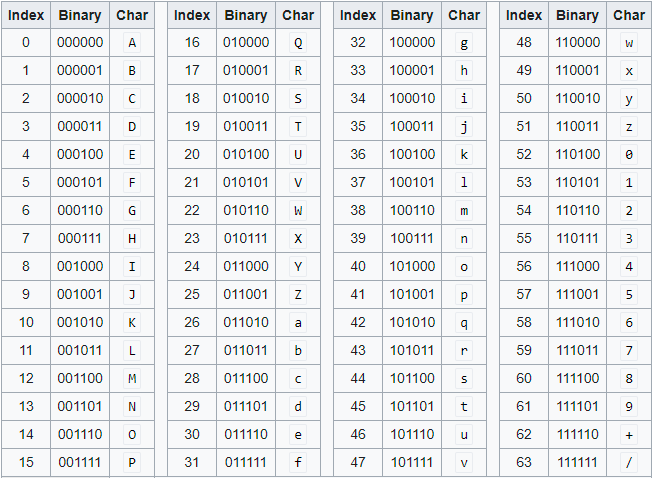Select index cell 52

[524, 154]
